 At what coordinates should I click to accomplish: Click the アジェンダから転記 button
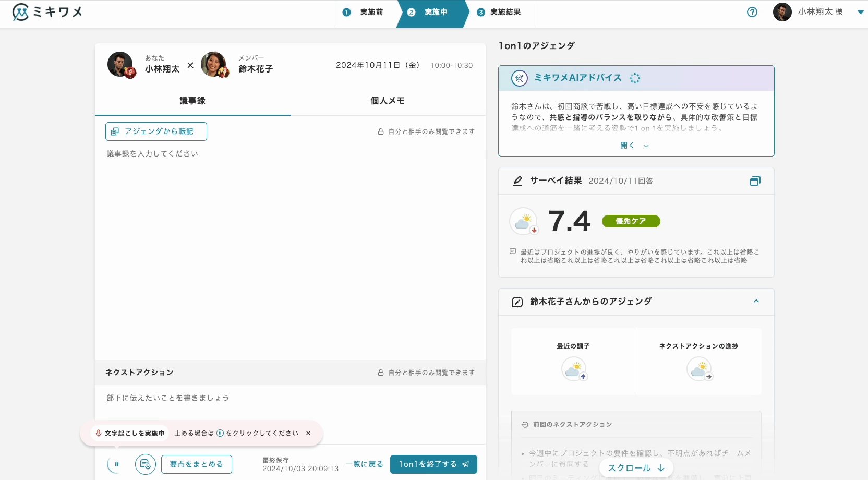click(x=156, y=131)
